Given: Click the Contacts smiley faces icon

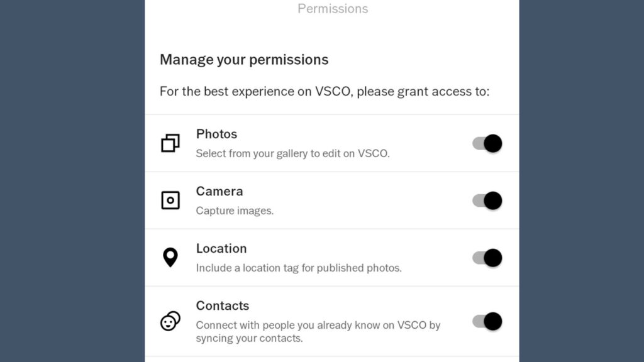Looking at the screenshot, I should (170, 321).
